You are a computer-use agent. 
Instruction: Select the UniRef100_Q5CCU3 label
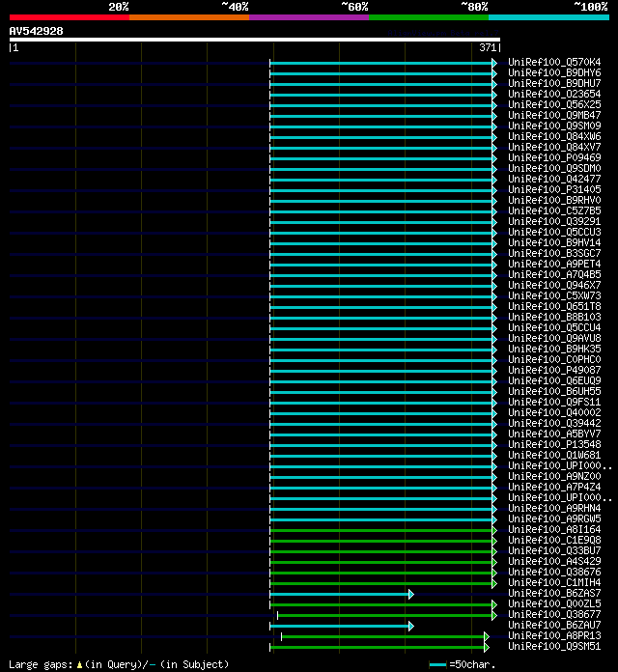click(x=554, y=232)
